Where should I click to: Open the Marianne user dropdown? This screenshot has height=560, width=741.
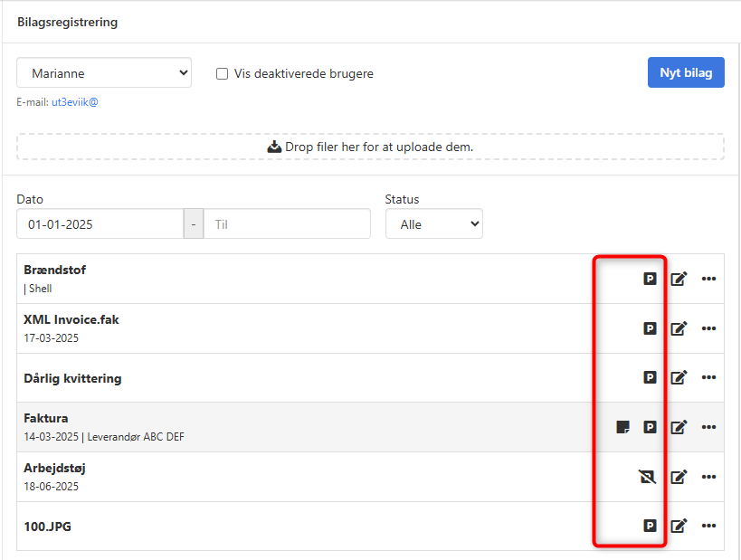click(104, 73)
